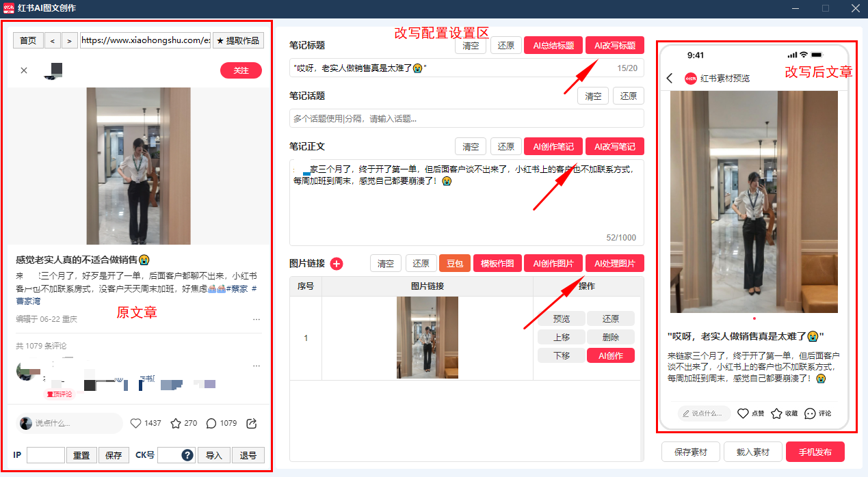Image resolution: width=868 pixels, height=477 pixels.
Task: Open the ellipsis menu beside 编辑于 06-22 重庆
Action: 257,318
